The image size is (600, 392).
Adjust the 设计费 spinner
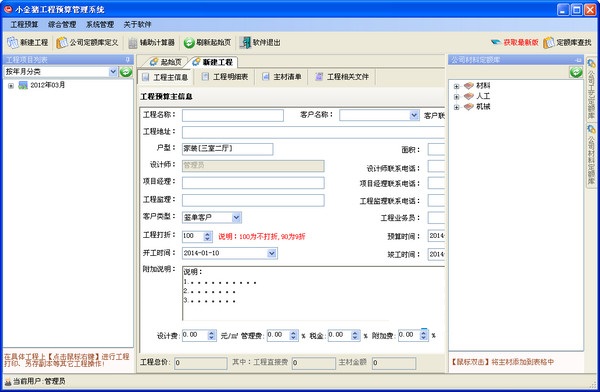click(212, 336)
